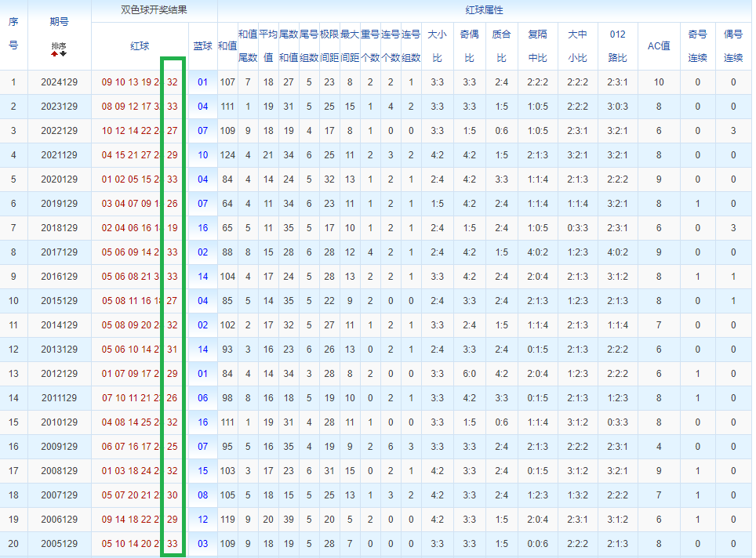The height and width of the screenshot is (558, 756).
Task: Click sum value 119 in row 2006129
Action: pyautogui.click(x=227, y=520)
